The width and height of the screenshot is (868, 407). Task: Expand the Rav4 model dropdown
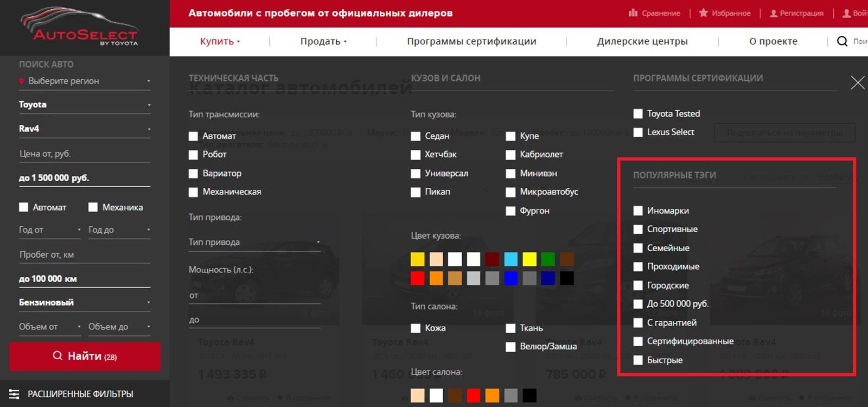pyautogui.click(x=85, y=129)
